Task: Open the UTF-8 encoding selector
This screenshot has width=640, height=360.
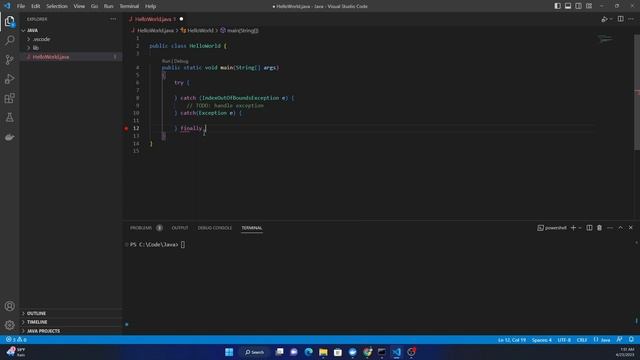Action: pos(564,340)
